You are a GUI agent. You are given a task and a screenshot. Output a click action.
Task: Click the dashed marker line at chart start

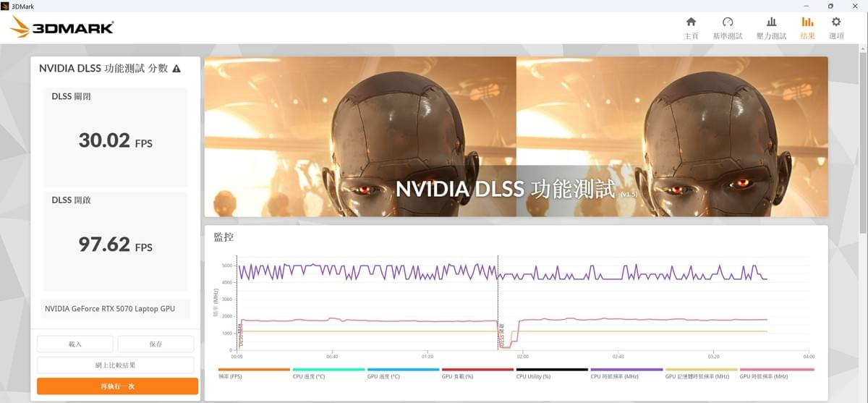237,302
